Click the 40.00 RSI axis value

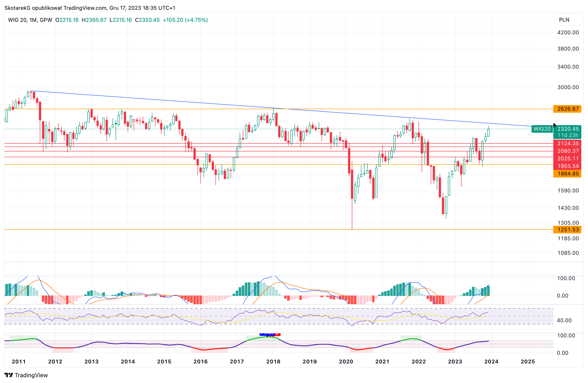click(x=564, y=320)
